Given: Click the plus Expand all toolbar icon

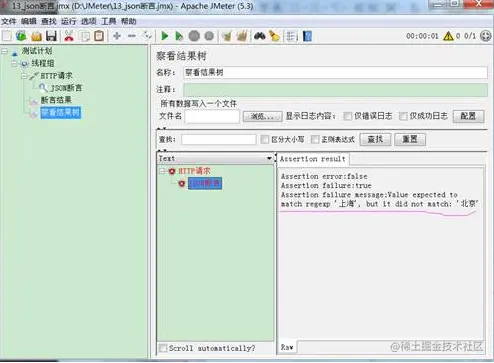Looking at the screenshot, I should [x=117, y=36].
